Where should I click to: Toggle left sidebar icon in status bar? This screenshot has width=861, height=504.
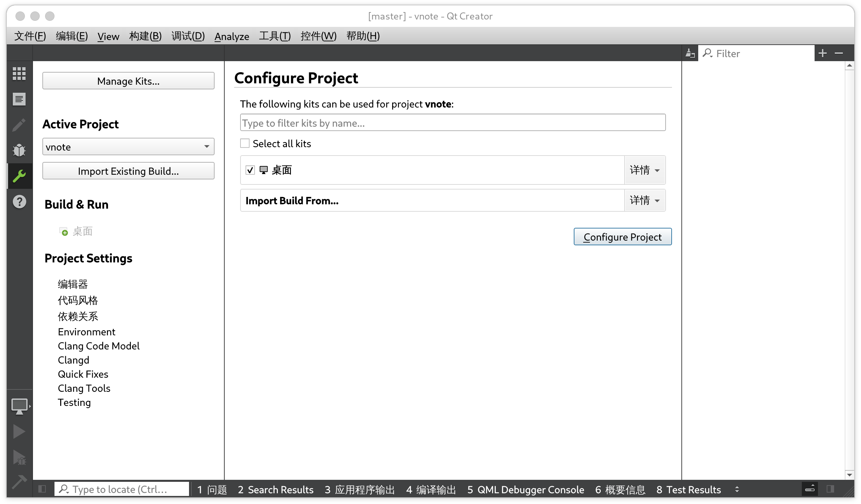coord(42,489)
